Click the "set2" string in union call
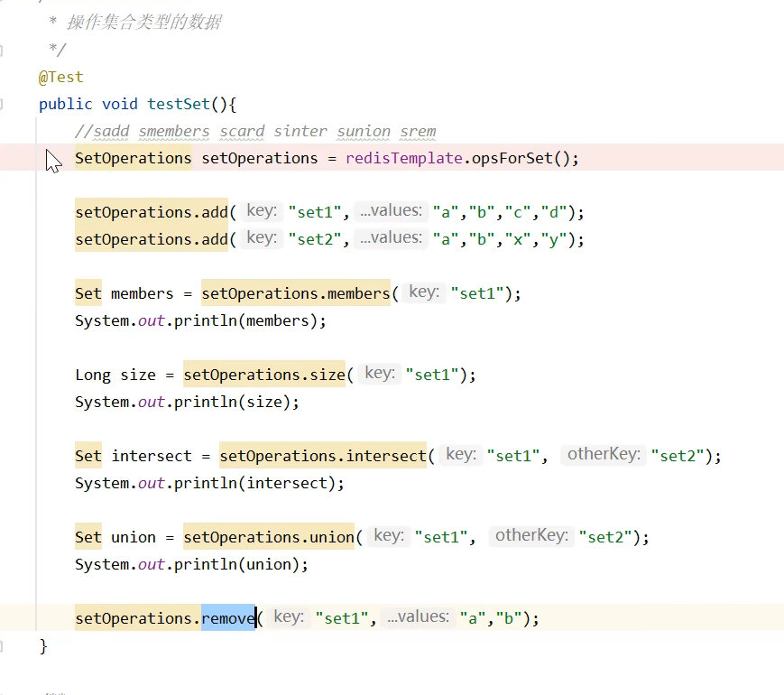Screen dimensions: 784x695 click(605, 538)
